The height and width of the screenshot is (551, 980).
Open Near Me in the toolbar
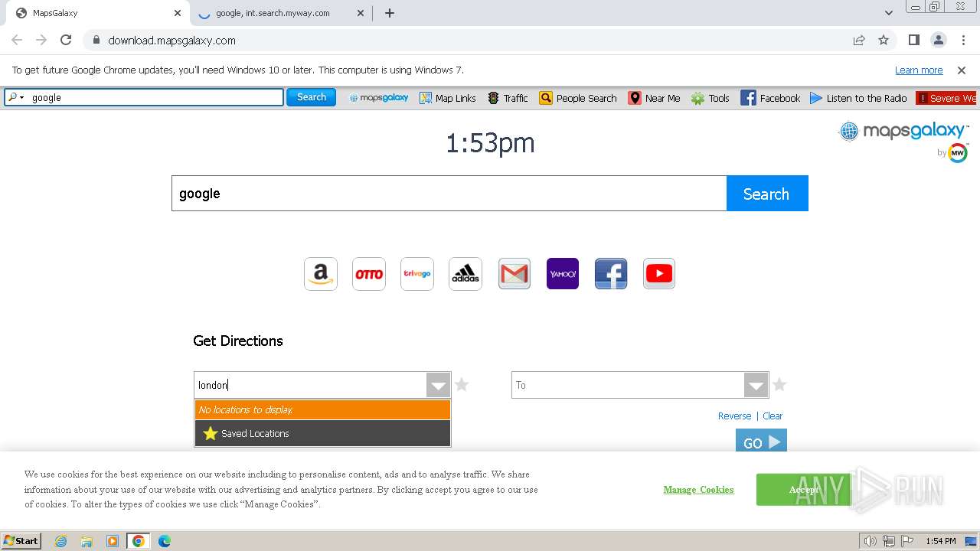(x=655, y=98)
